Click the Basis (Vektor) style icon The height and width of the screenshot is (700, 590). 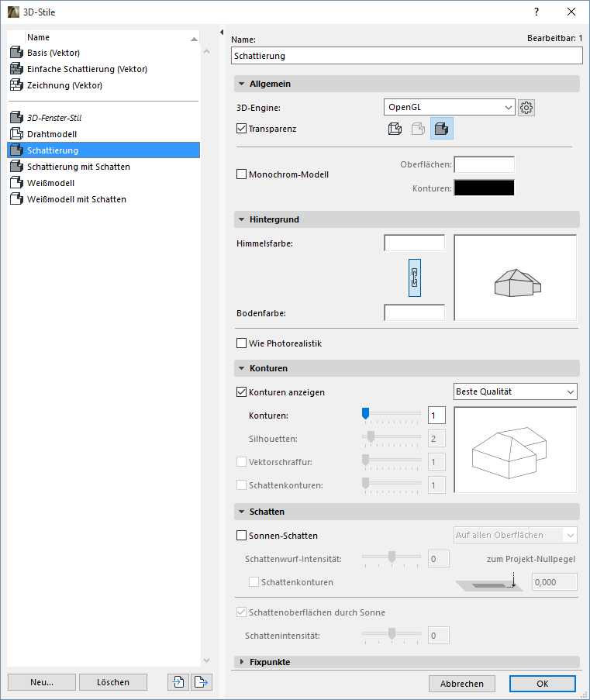point(16,53)
